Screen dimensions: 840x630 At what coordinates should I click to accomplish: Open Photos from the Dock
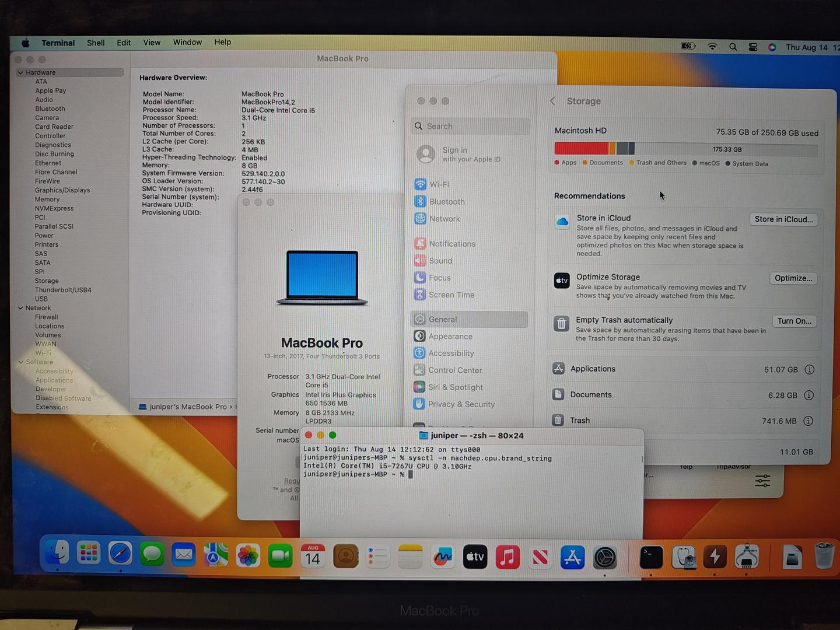pos(248,556)
